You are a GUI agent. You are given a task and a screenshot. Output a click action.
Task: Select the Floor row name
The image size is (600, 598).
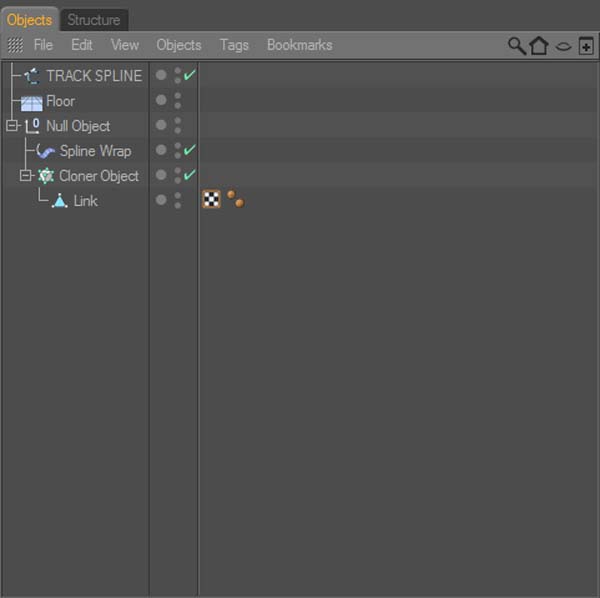point(60,101)
